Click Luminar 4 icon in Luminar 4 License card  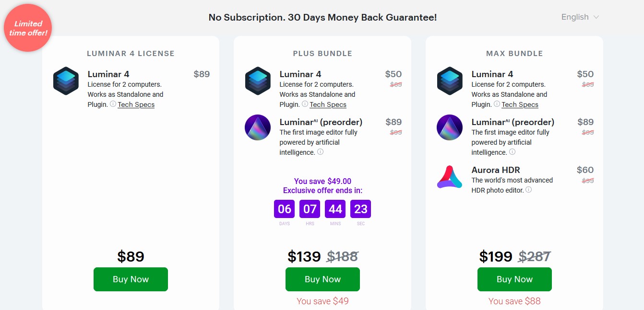tap(66, 81)
